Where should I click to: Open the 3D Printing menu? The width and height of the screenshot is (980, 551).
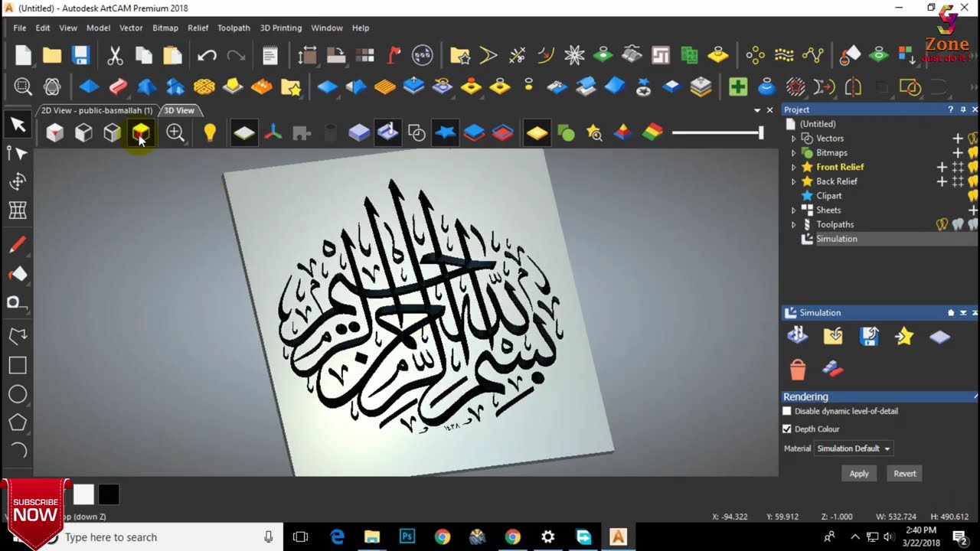pos(281,28)
